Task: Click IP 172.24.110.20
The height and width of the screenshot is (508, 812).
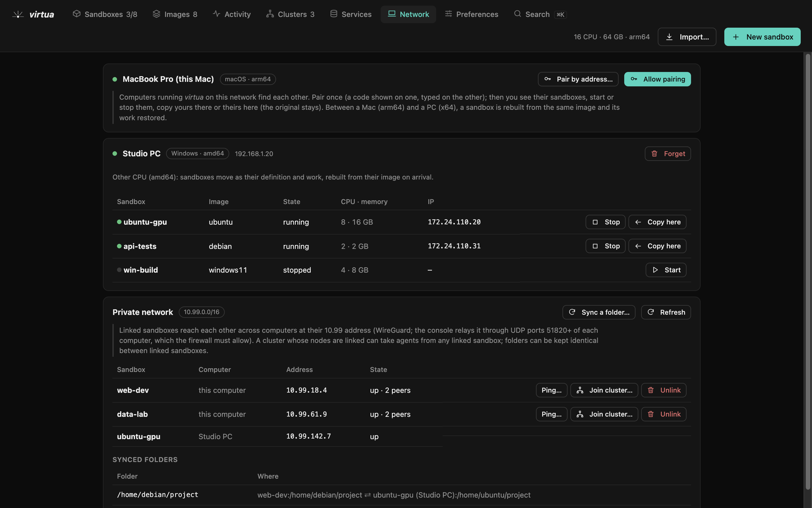Action: [x=454, y=222]
